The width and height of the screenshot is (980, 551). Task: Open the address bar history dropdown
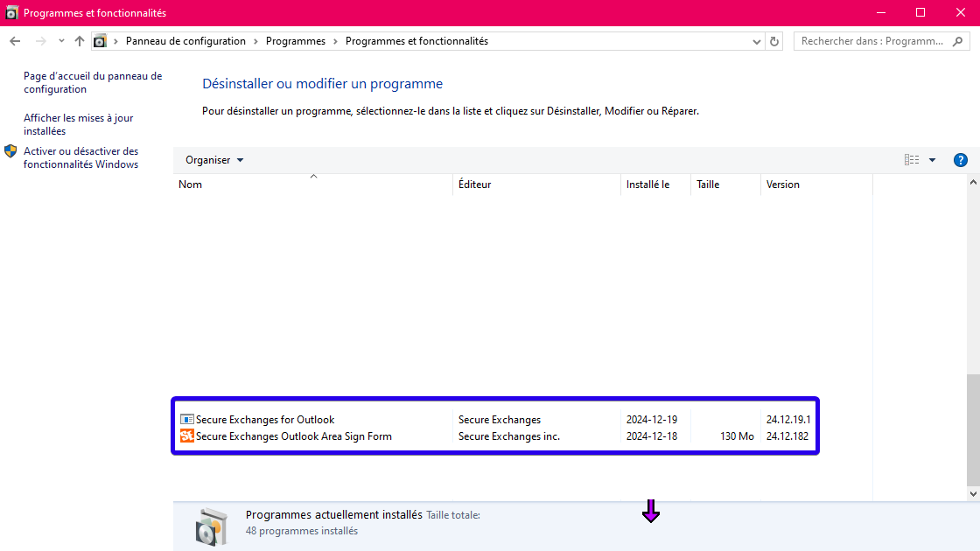coord(757,42)
